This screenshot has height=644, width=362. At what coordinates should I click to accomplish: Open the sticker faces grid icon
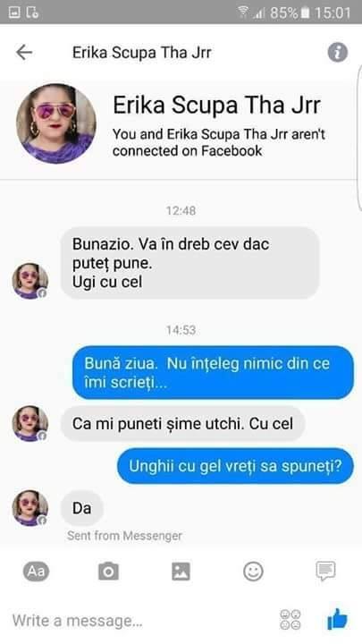coord(290,619)
